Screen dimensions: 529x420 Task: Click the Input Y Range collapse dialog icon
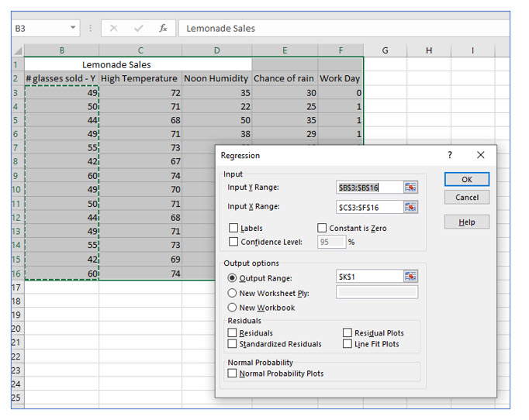click(410, 188)
